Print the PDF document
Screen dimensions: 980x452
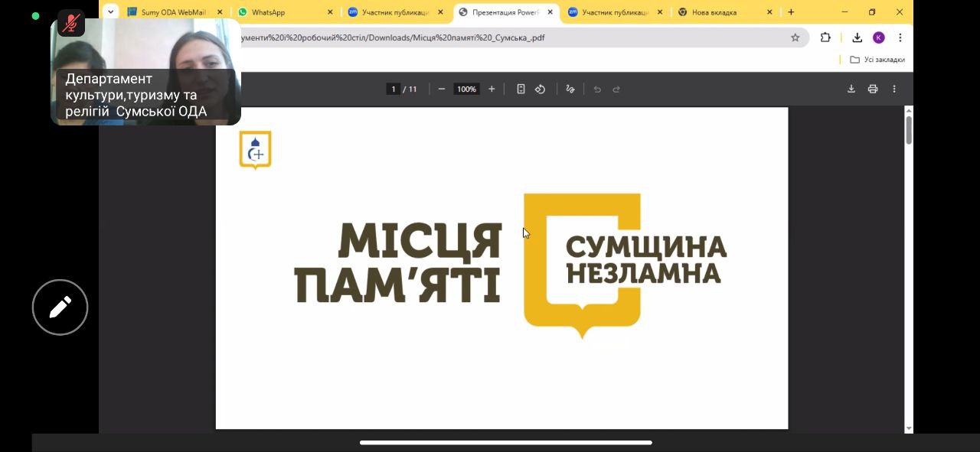click(x=872, y=89)
